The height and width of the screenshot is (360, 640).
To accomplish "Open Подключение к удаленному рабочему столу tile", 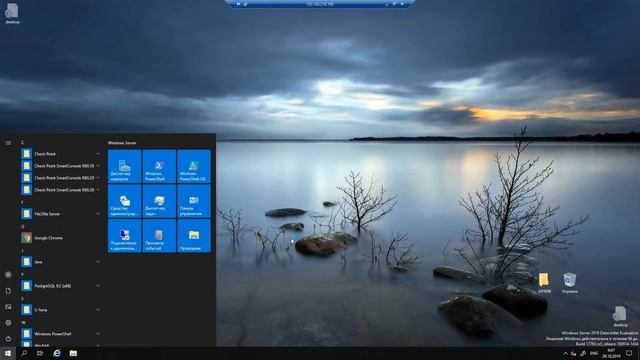I will 124,236.
